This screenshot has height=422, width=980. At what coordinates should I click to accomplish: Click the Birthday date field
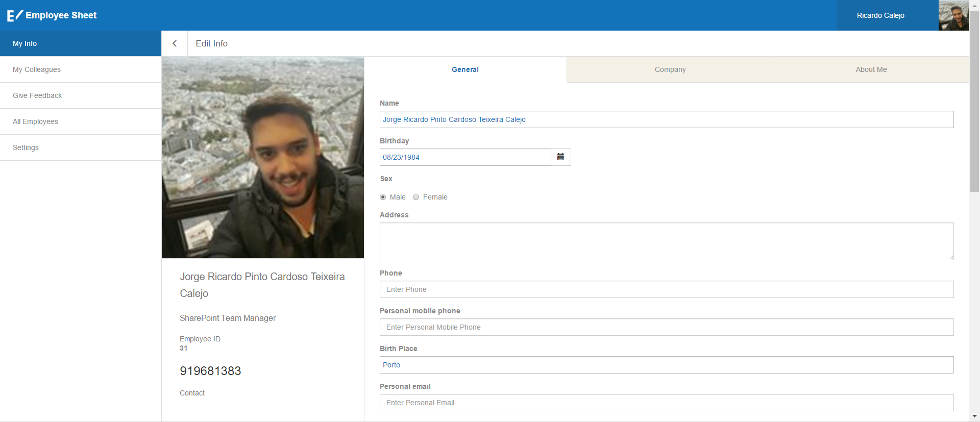(465, 157)
